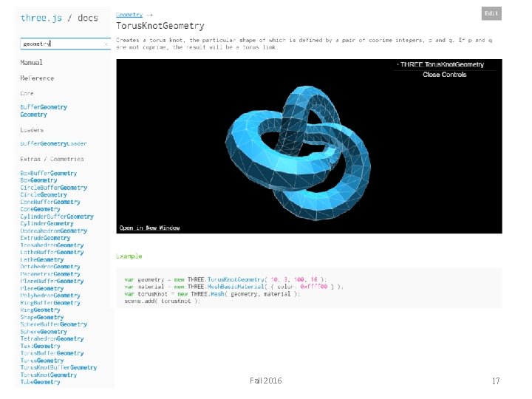Open the three.js home link

point(41,18)
